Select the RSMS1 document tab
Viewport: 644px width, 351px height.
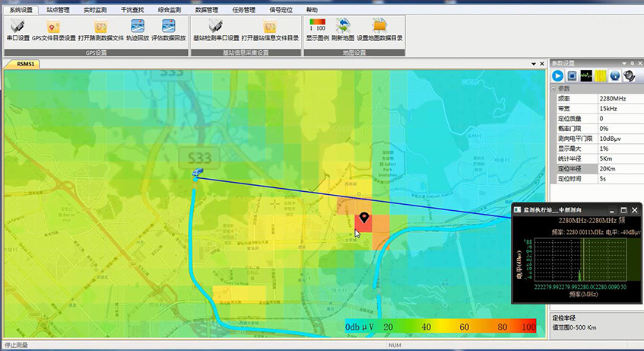coord(21,64)
